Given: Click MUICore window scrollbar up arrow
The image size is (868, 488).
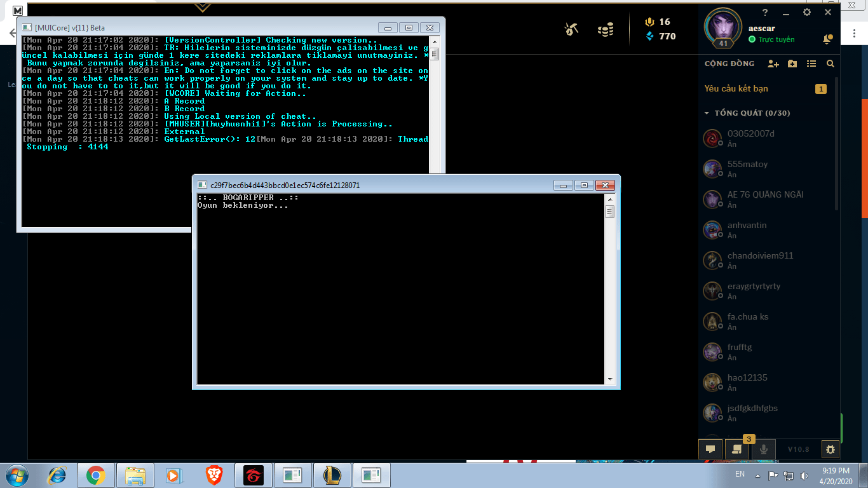Looking at the screenshot, I should pos(434,41).
